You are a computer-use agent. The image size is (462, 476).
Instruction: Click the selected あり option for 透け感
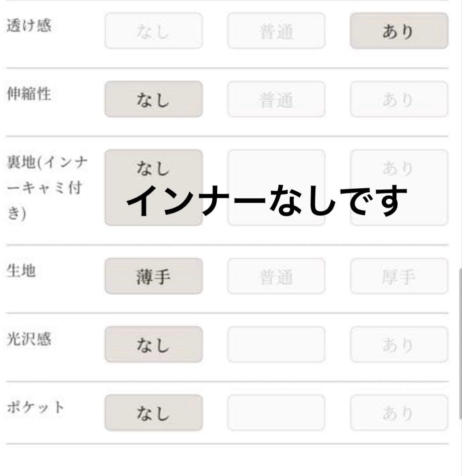399,31
